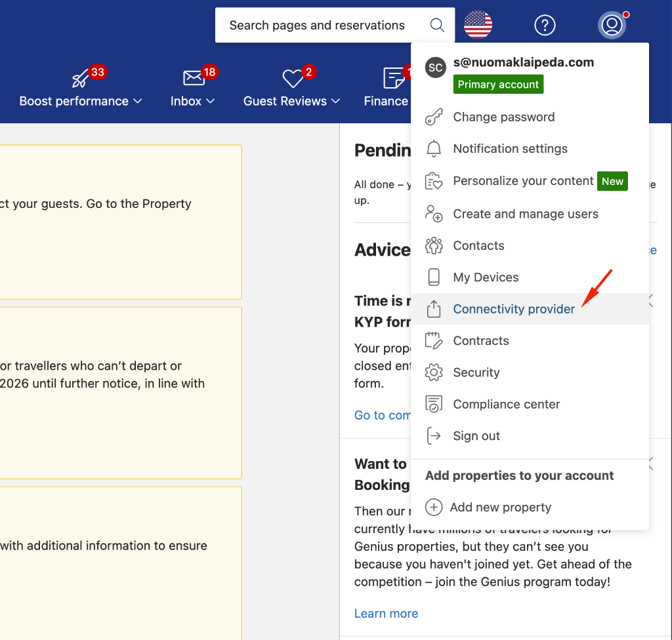Select Connectivity provider menu item

pyautogui.click(x=514, y=310)
